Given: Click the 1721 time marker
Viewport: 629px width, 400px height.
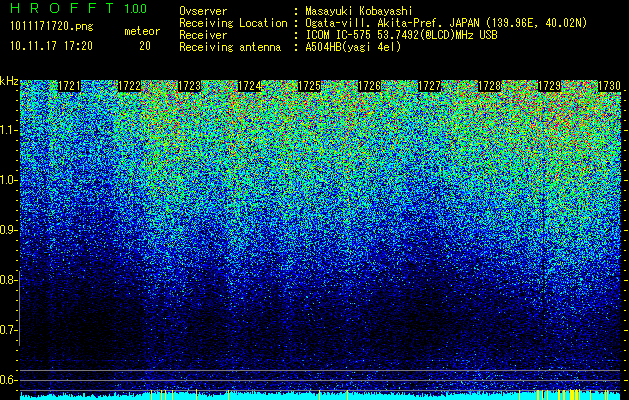Looking at the screenshot, I should (69, 86).
